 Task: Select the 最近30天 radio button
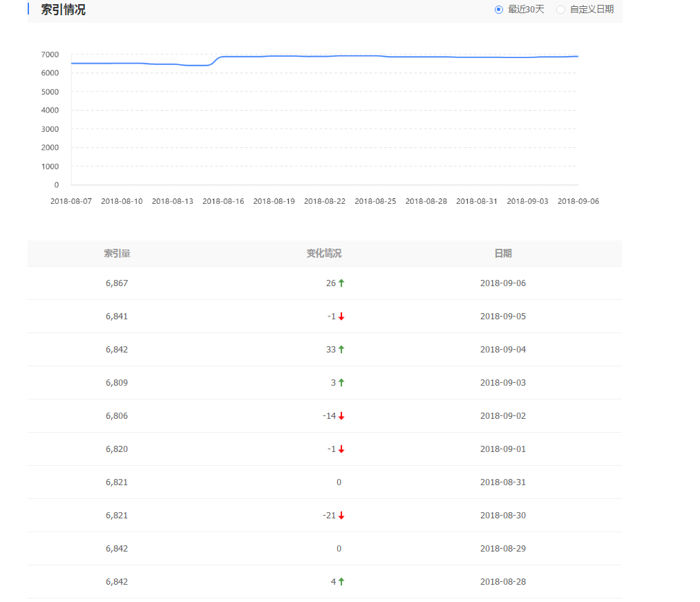point(499,10)
